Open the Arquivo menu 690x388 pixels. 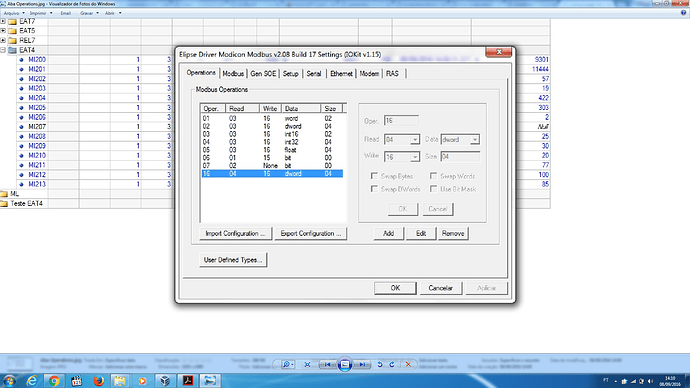pos(11,13)
